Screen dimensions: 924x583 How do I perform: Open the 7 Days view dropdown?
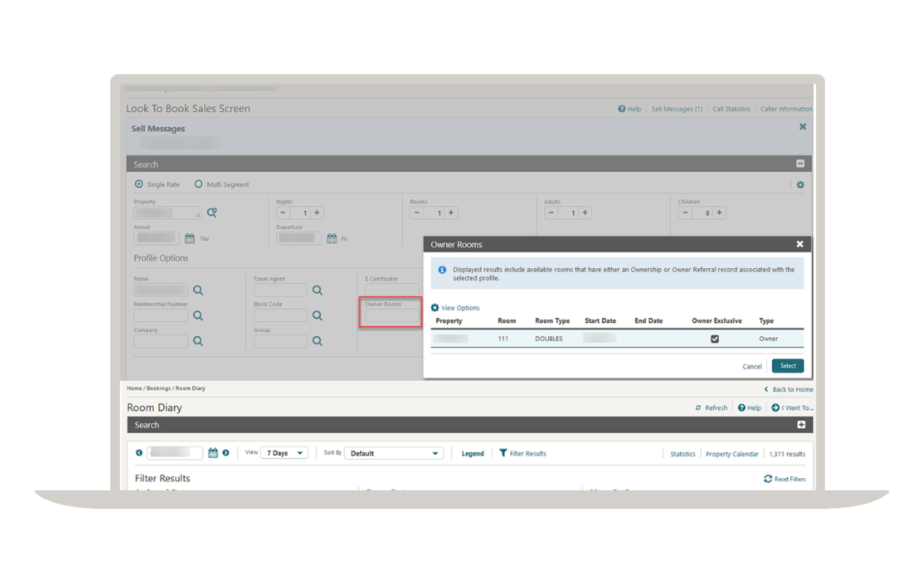[284, 453]
